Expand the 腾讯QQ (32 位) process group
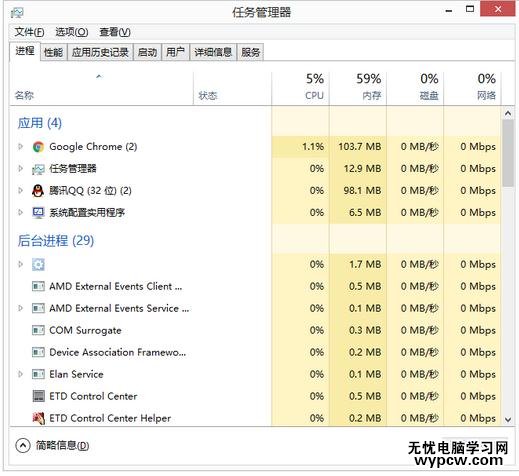 point(20,190)
